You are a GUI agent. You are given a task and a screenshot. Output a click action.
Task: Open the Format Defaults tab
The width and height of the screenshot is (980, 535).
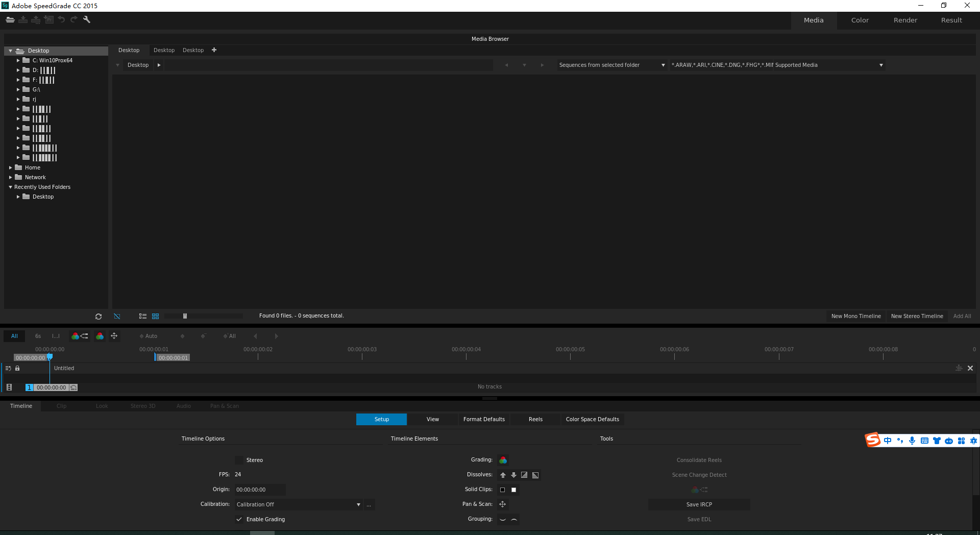click(484, 419)
